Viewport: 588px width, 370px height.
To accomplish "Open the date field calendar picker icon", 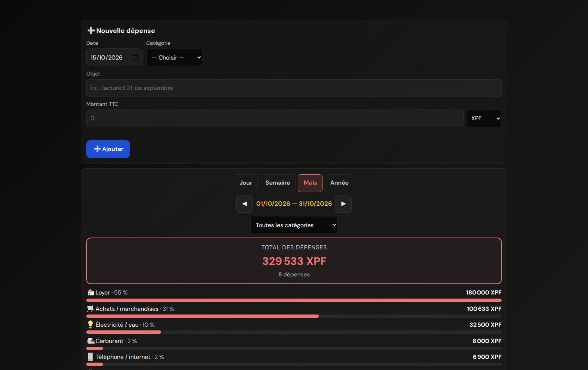I will tap(135, 57).
